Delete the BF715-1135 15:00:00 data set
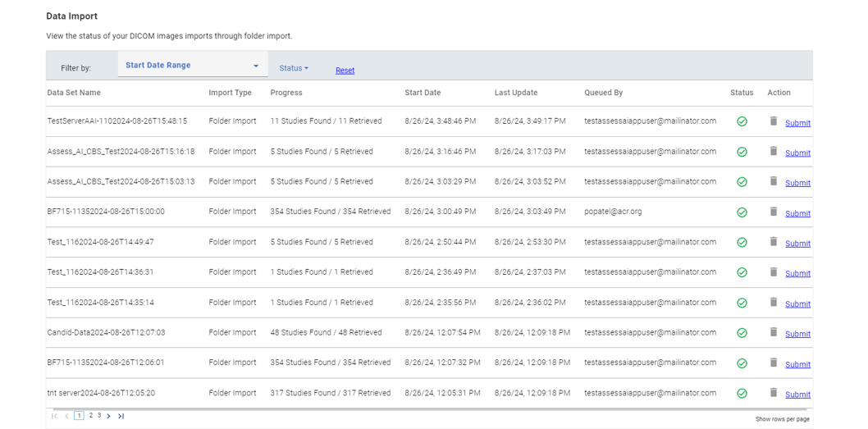Viewport: 868px width, 429px height. [774, 211]
